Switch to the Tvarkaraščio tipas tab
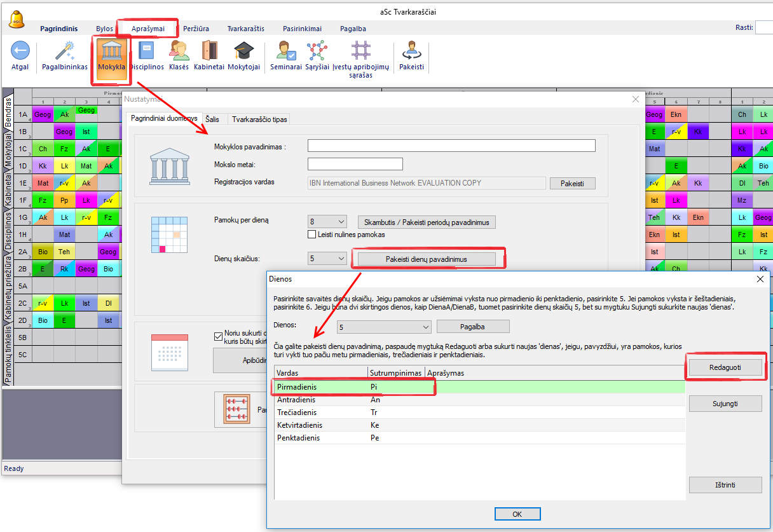773x532 pixels. point(259,119)
